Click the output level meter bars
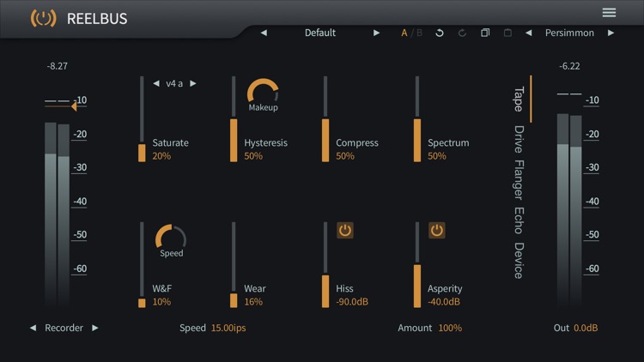This screenshot has width=644, height=362. pos(569,209)
